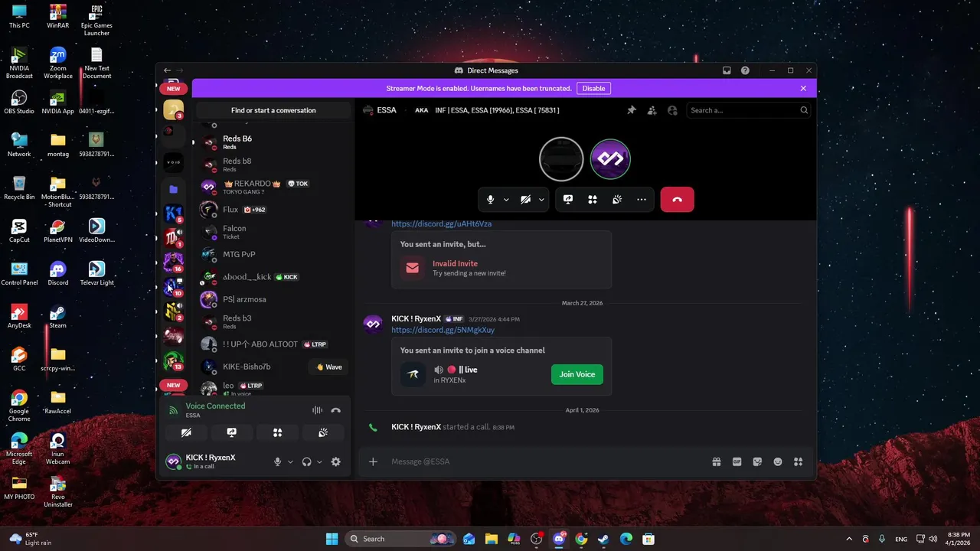Click the chat Search field
This screenshot has height=551, width=980.
[x=748, y=110]
